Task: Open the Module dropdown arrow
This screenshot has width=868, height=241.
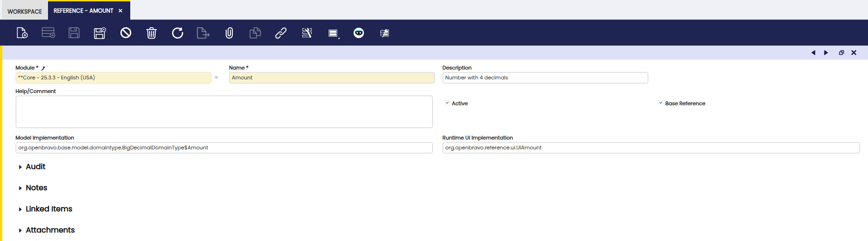Action: point(216,78)
